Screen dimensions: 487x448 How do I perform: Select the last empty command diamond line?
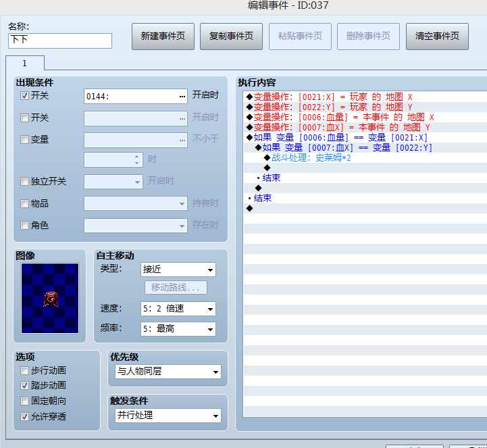click(x=365, y=209)
